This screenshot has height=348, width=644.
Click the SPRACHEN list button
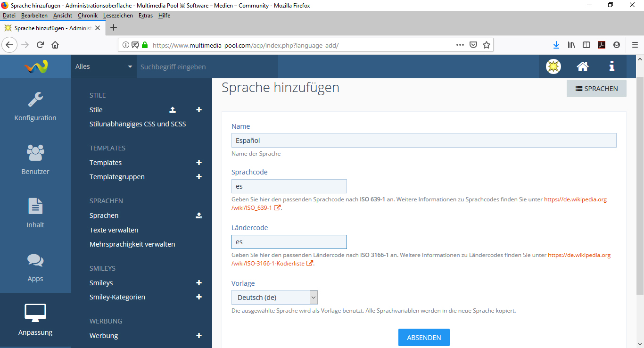(x=596, y=89)
